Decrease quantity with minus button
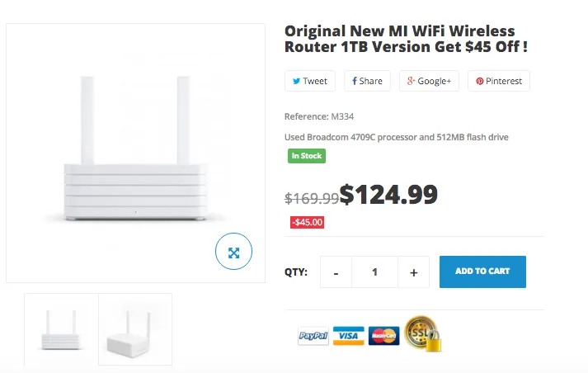Viewport: 588px width, 373px height. tap(336, 271)
